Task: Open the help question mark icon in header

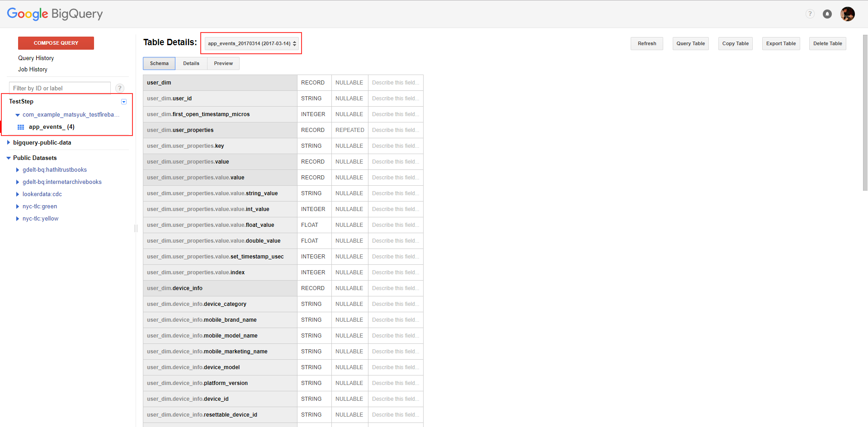Action: pos(810,14)
